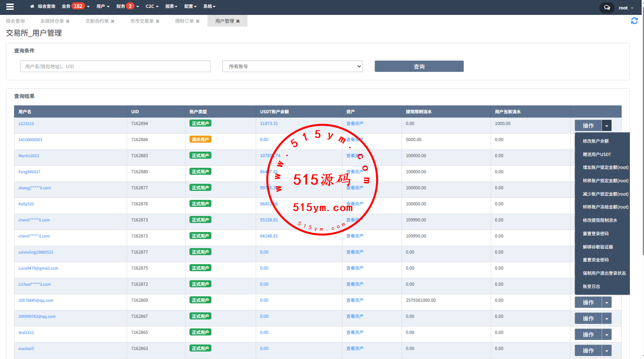Click 操作 button for xiaobai5 row

point(588,351)
